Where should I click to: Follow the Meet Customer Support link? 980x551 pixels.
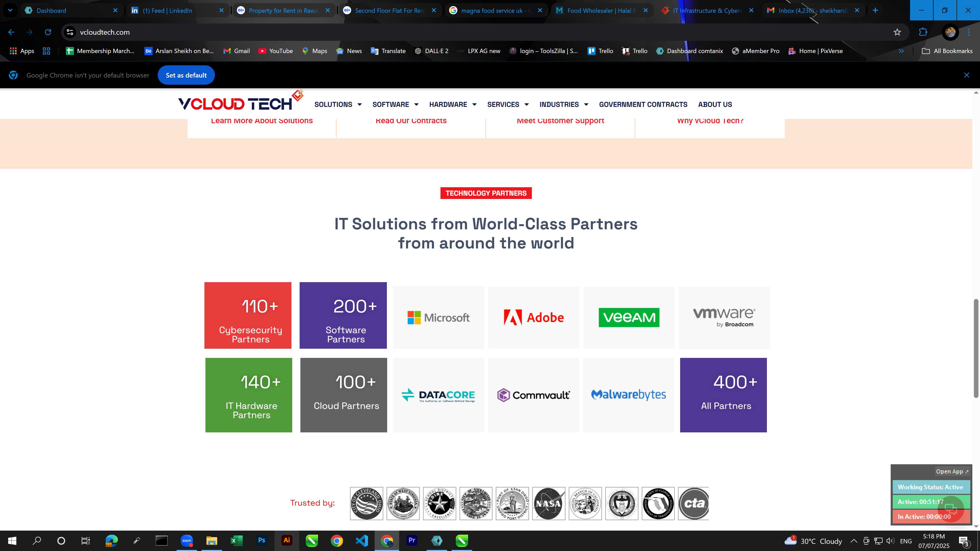click(560, 121)
